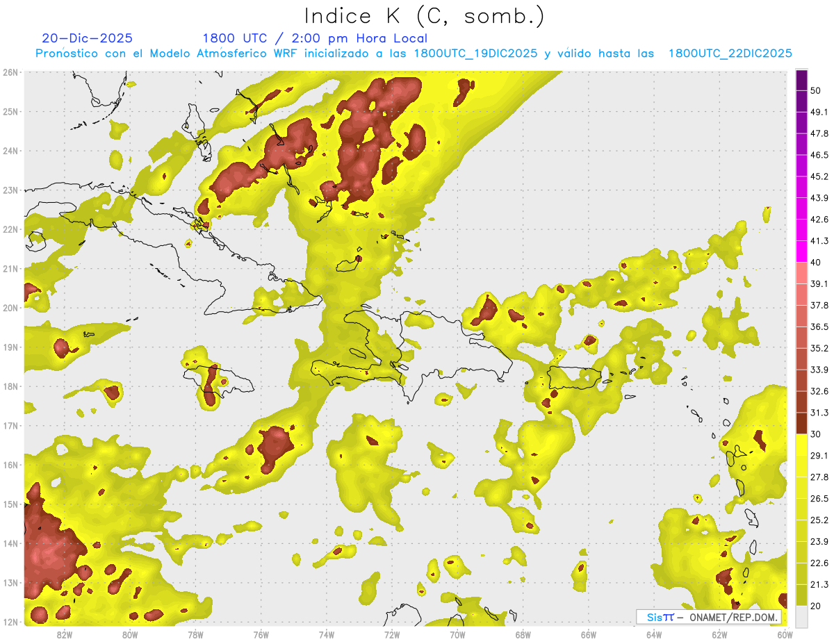Click the longitude label "64W"
Viewport: 834px width, 644px height.
[x=654, y=635]
